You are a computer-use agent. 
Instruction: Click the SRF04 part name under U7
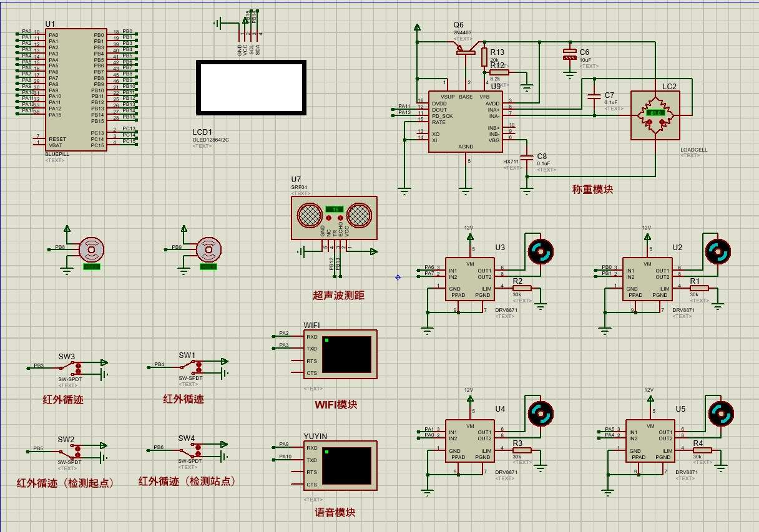pyautogui.click(x=299, y=187)
